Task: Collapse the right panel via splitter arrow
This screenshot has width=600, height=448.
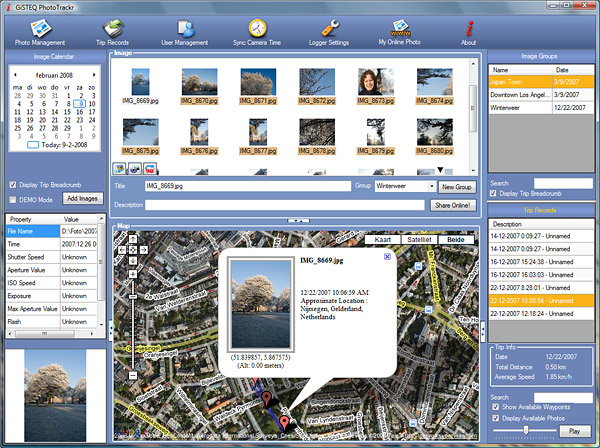Action: pyautogui.click(x=483, y=330)
